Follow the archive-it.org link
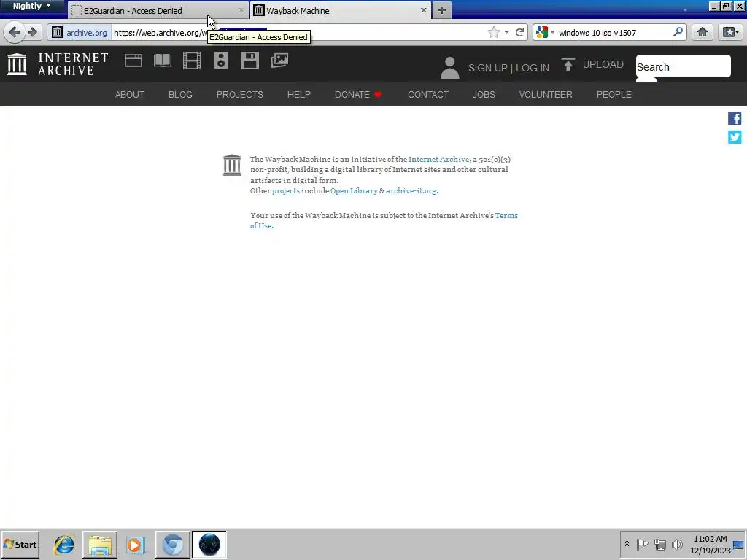747x560 pixels. point(411,190)
